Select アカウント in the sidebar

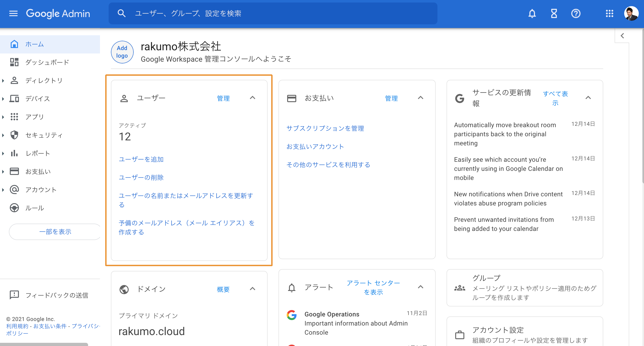(x=50, y=190)
